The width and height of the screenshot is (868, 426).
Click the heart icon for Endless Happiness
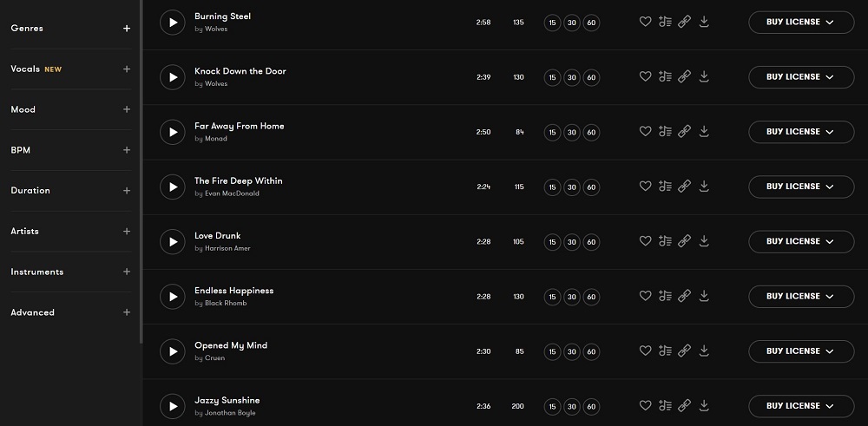point(645,296)
